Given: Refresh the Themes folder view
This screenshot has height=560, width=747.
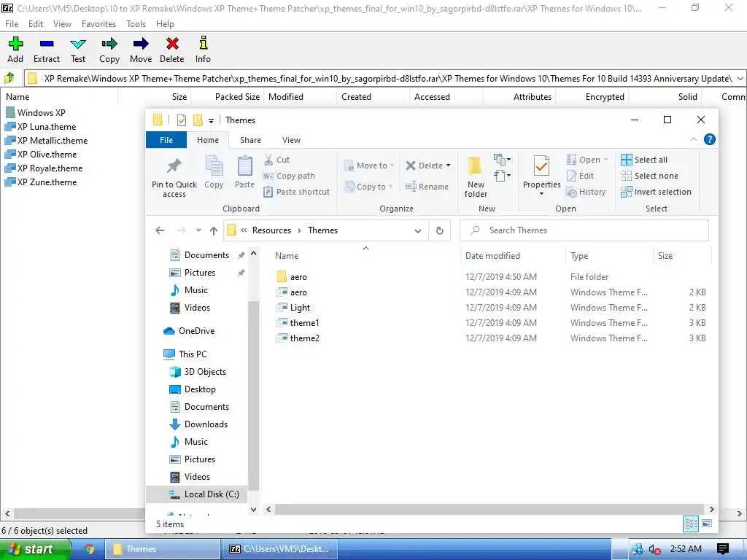Looking at the screenshot, I should point(440,230).
